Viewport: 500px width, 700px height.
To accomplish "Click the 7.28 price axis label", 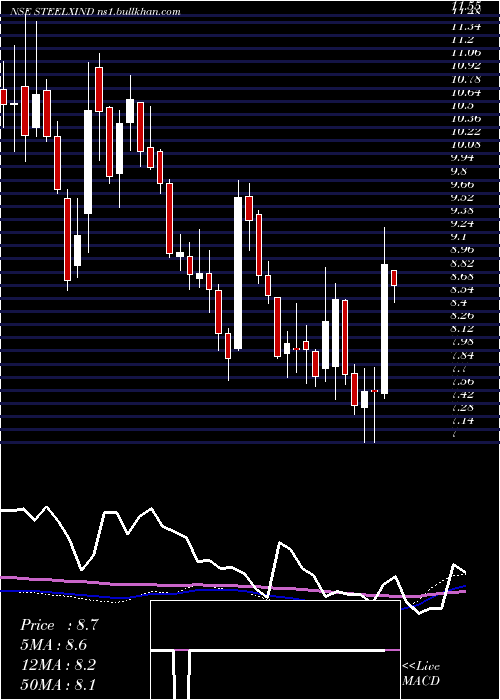I will [464, 408].
